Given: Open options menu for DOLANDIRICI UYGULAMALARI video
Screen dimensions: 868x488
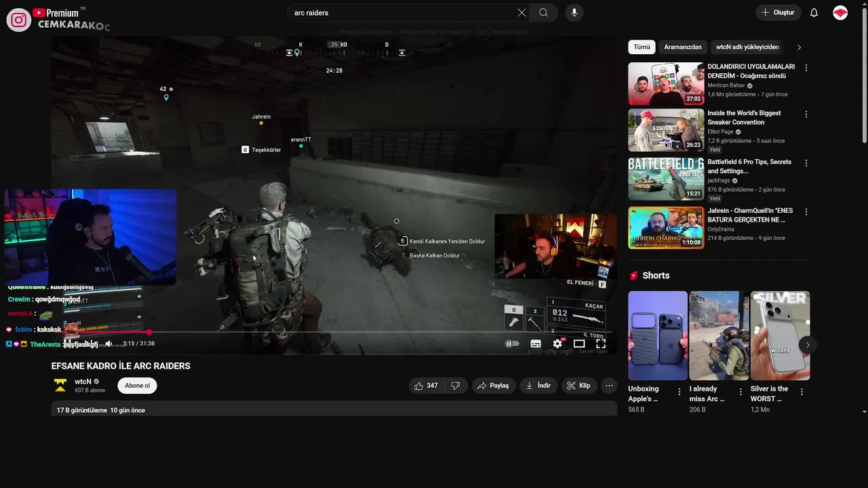Looking at the screenshot, I should click(x=806, y=68).
